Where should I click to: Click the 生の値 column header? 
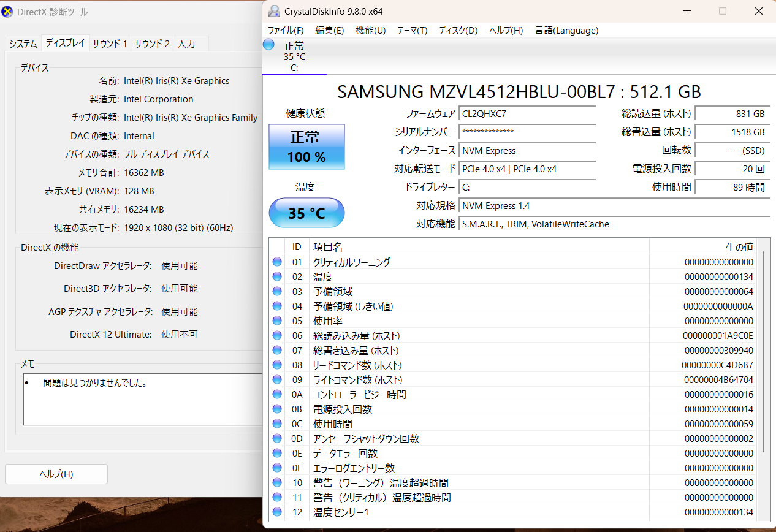click(704, 246)
